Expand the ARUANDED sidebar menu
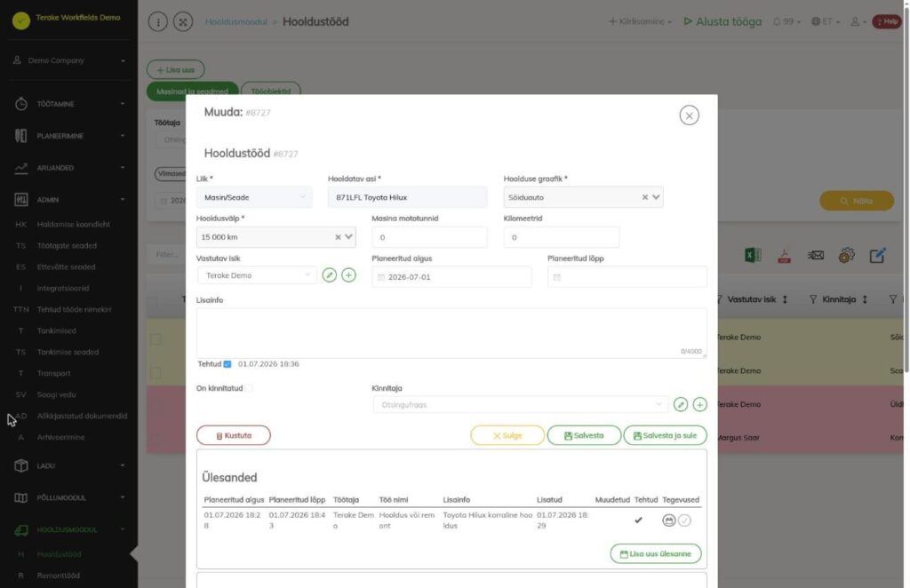 tap(69, 168)
